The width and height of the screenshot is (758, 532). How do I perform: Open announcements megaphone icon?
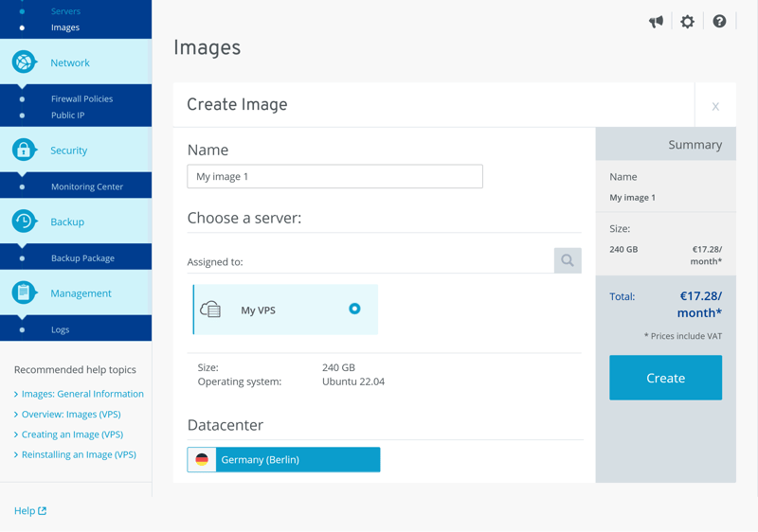656,22
